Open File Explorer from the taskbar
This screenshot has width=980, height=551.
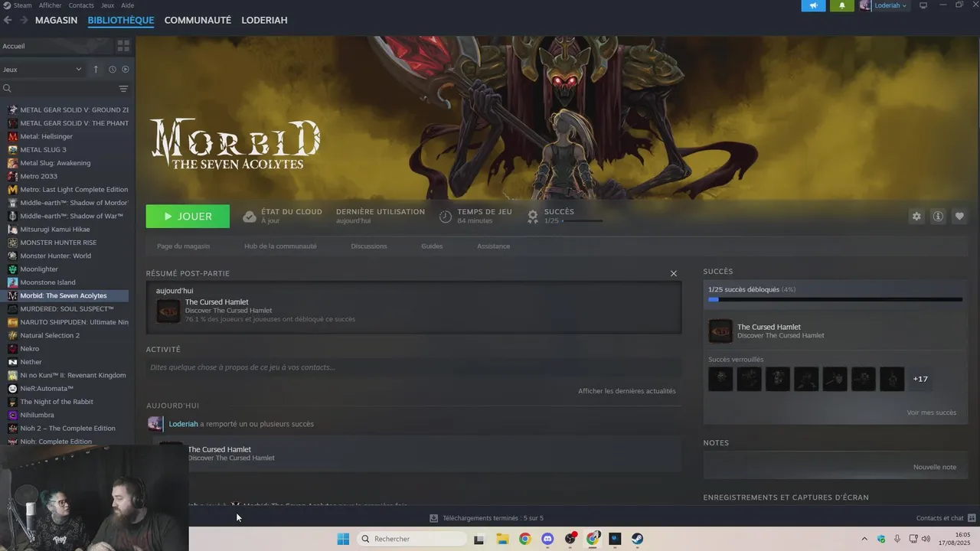(502, 539)
